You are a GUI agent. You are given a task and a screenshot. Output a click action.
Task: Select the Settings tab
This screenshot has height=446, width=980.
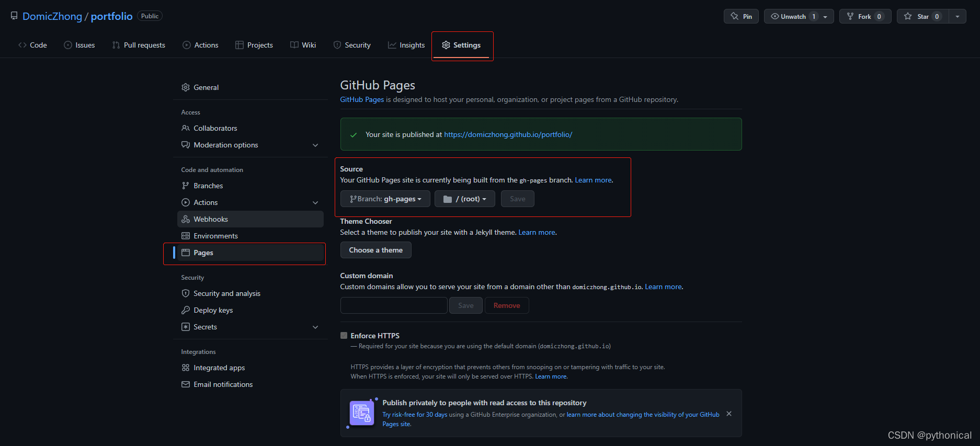click(461, 45)
